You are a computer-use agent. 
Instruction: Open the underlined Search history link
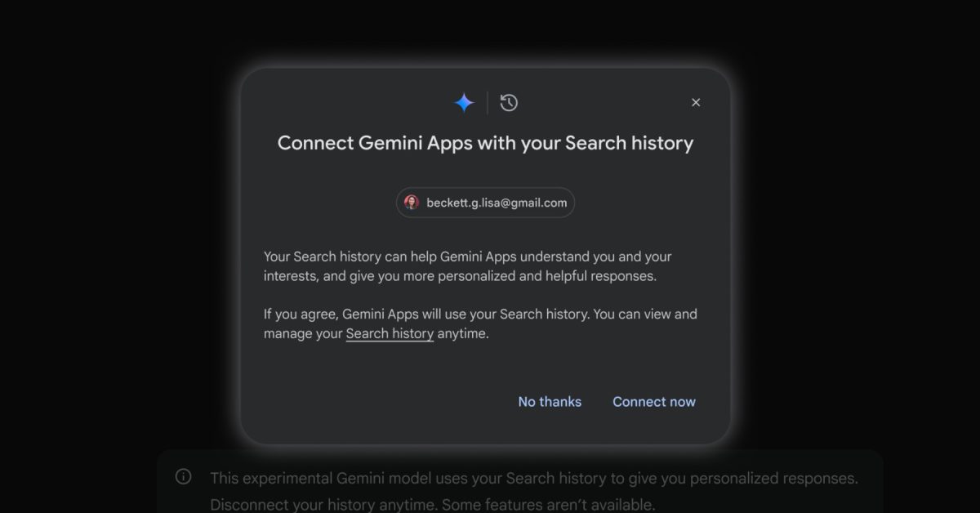pos(390,333)
